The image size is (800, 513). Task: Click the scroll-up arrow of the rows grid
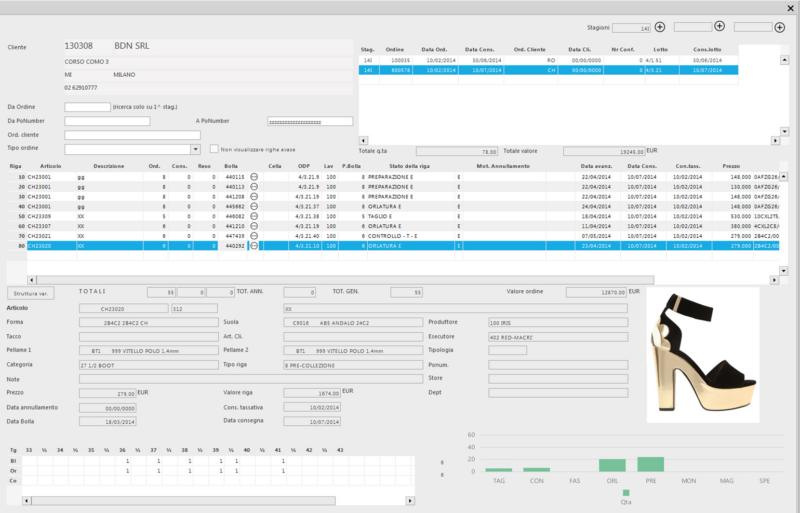[x=784, y=177]
